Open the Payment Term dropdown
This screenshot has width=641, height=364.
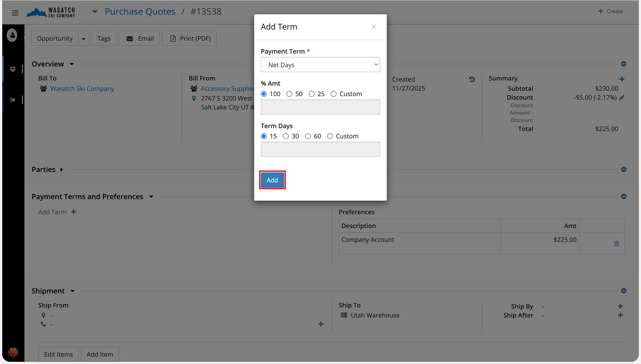coord(320,65)
